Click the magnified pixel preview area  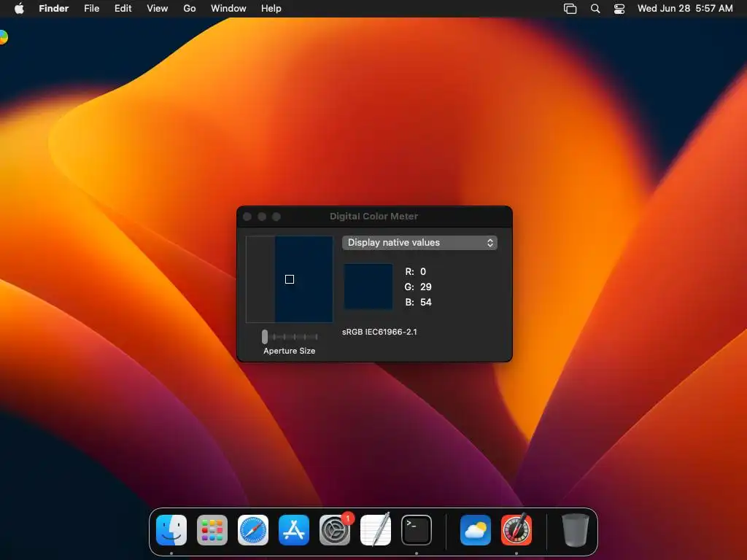pos(289,279)
